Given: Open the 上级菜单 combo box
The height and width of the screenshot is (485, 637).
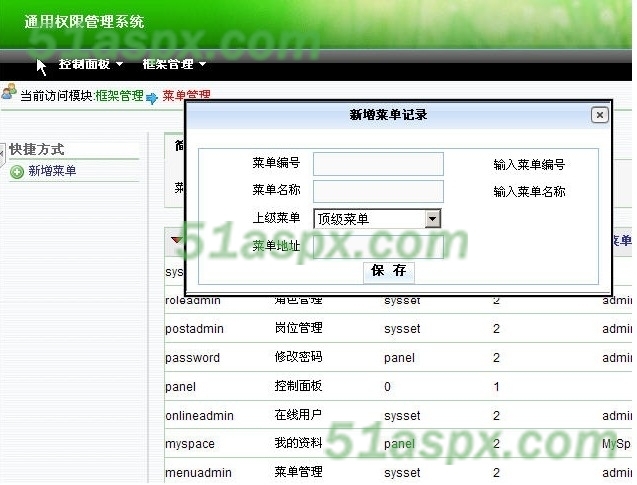Looking at the screenshot, I should click(377, 219).
